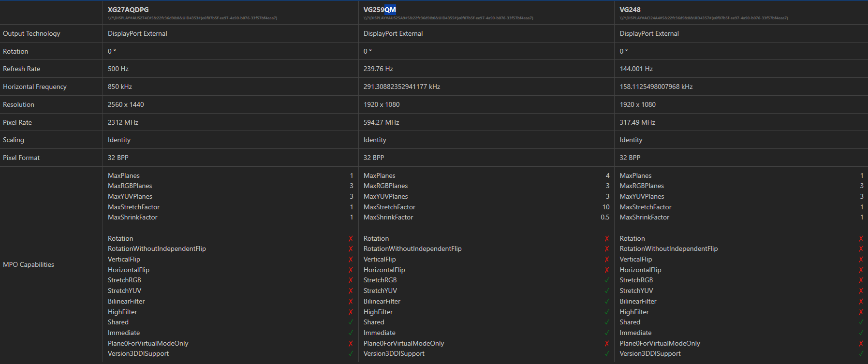
Task: Click red X beside StretchRGB under XG27AQDPG
Action: 351,280
